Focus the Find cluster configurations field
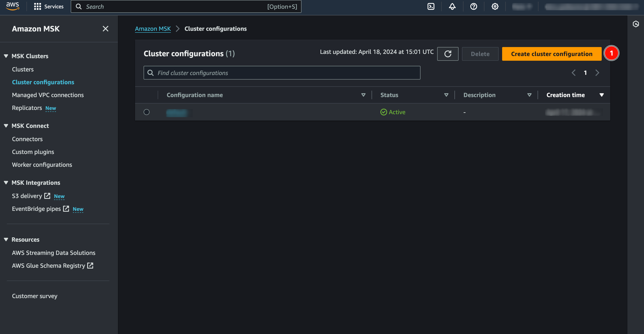The width and height of the screenshot is (644, 334). click(282, 73)
